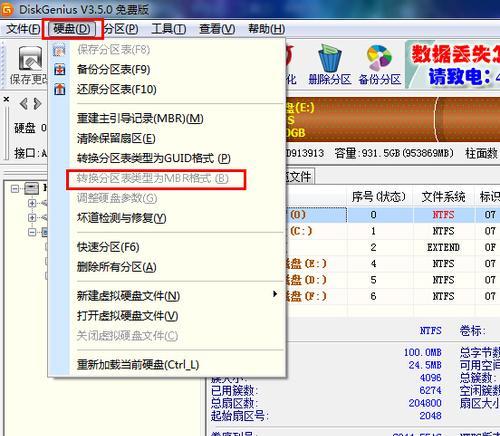Click the value 204800 for 总扇区数

click(425, 403)
